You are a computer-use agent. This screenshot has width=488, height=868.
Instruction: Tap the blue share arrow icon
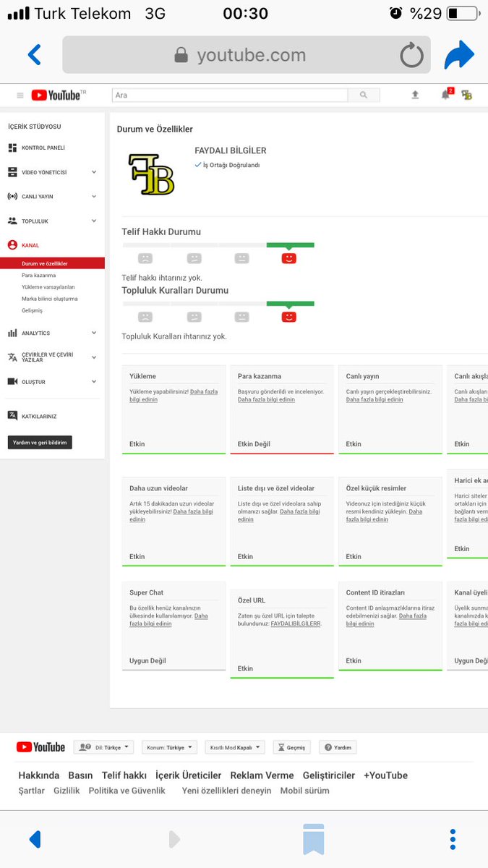(458, 55)
